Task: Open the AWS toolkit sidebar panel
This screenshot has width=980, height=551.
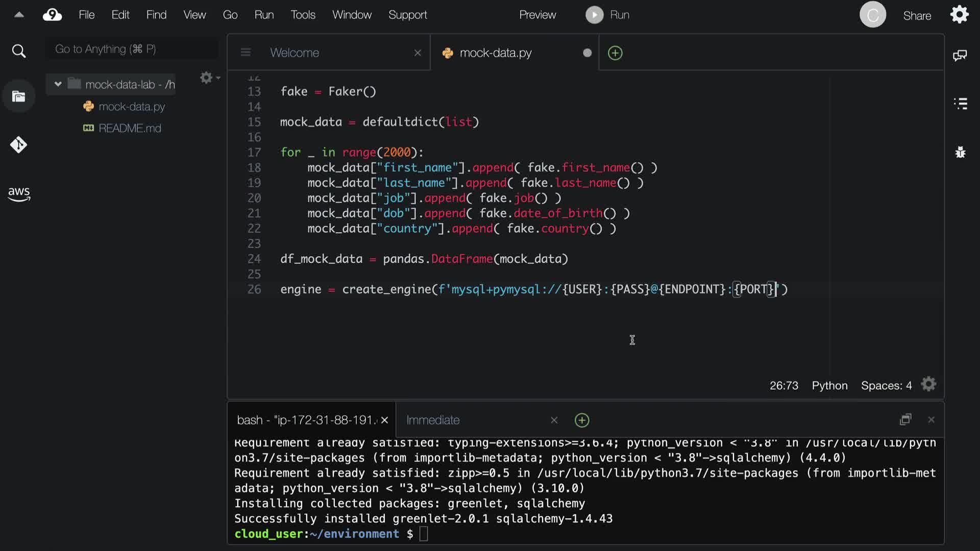Action: coord(19,193)
